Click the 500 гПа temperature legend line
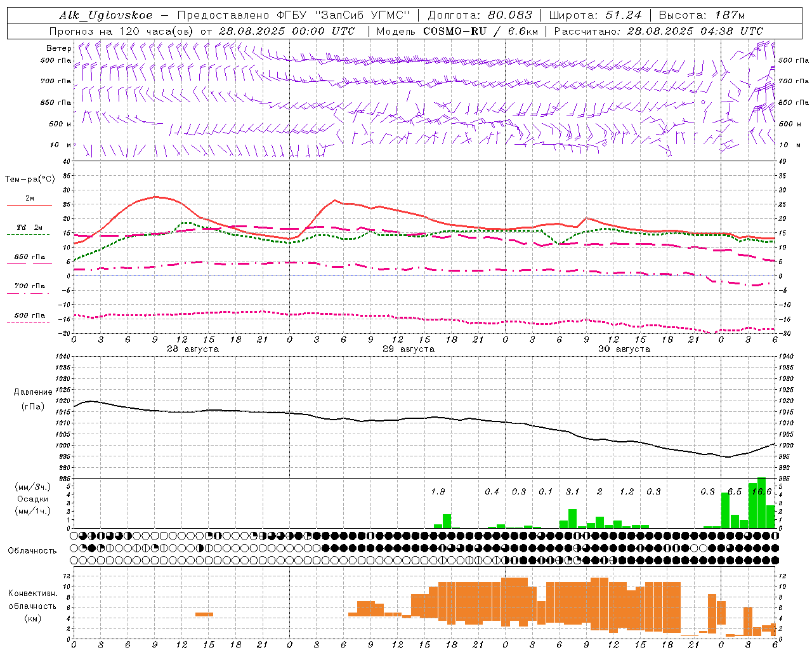This screenshot has height=650, width=812. point(29,322)
